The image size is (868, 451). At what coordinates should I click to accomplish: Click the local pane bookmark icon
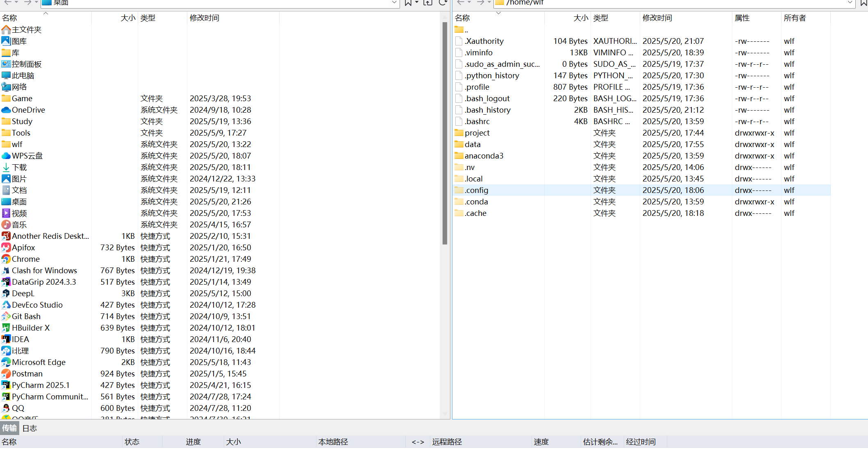tap(408, 3)
